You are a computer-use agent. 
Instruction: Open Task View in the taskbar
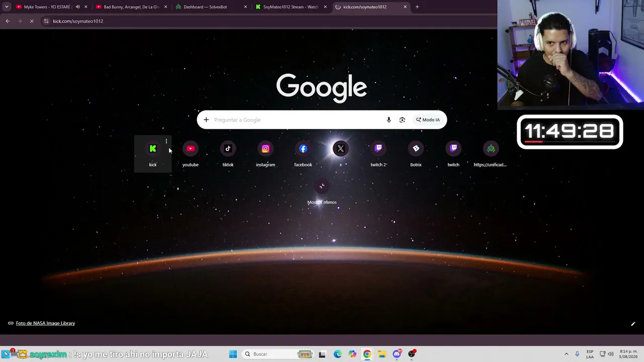coord(323,354)
